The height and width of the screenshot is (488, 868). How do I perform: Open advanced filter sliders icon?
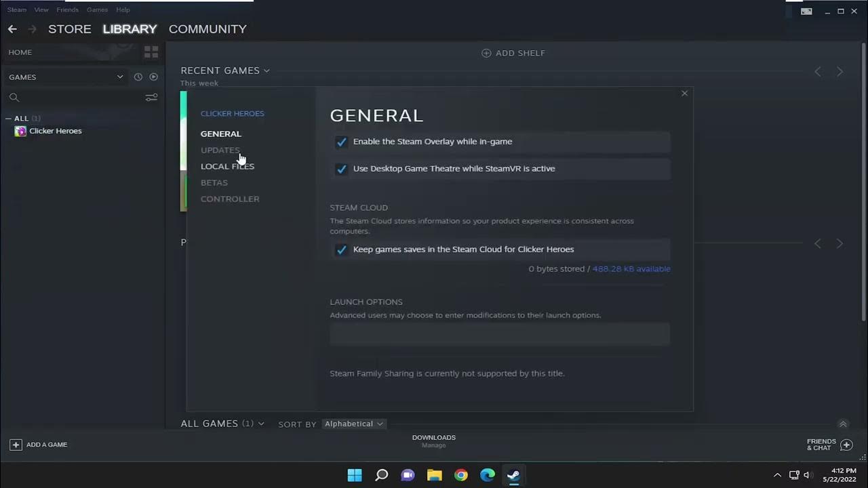151,98
